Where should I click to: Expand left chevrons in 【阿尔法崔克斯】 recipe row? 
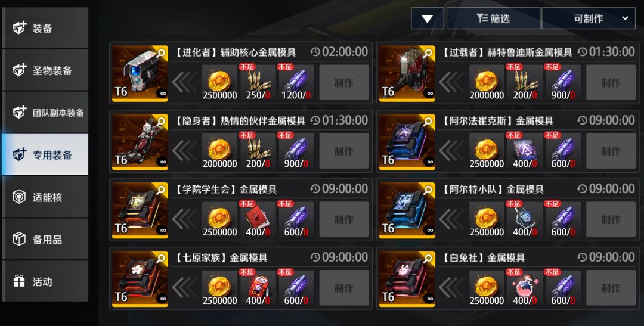(452, 151)
